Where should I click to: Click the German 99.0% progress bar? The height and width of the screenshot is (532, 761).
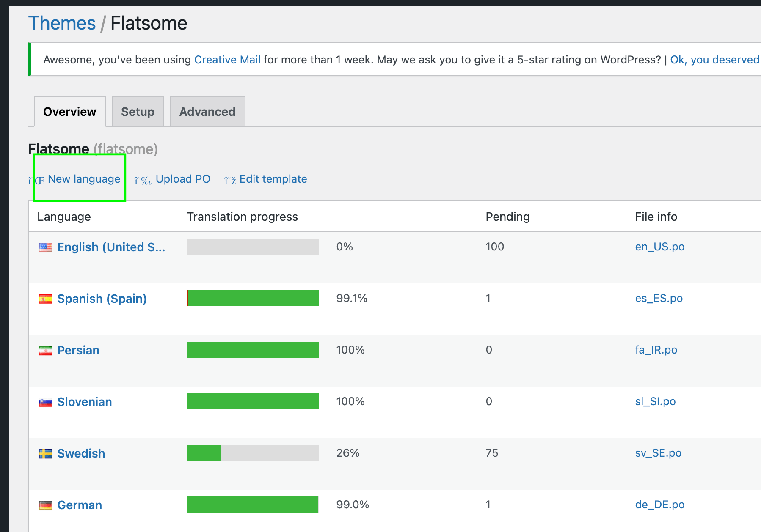point(253,505)
